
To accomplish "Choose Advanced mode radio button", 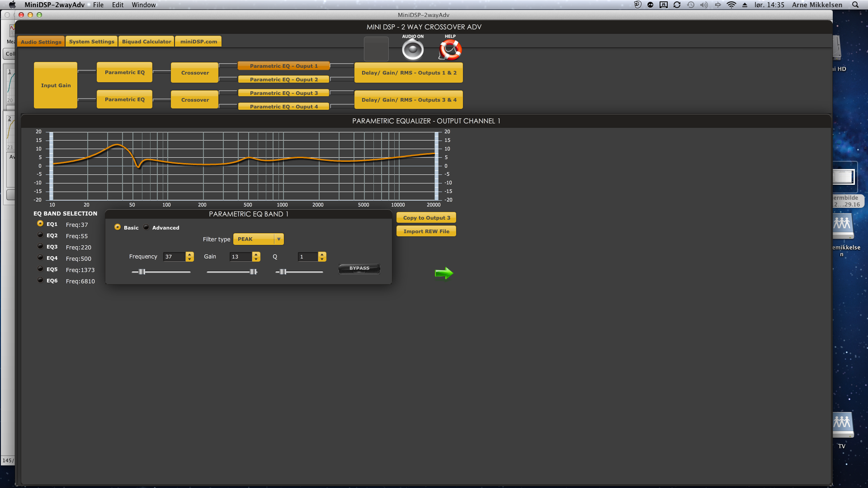I will [x=146, y=227].
